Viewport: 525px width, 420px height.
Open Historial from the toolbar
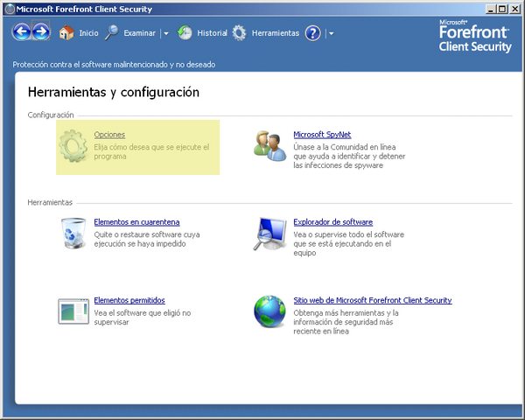coord(212,33)
